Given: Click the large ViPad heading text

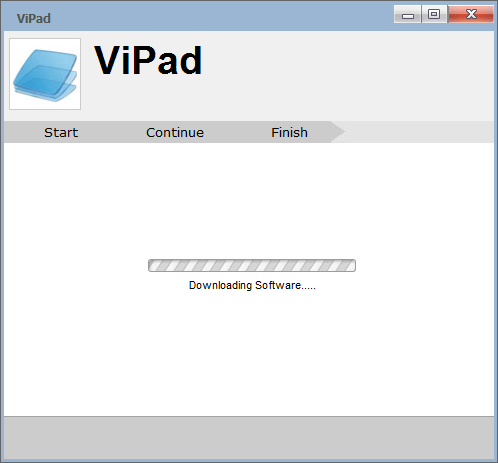Looking at the screenshot, I should [x=148, y=60].
